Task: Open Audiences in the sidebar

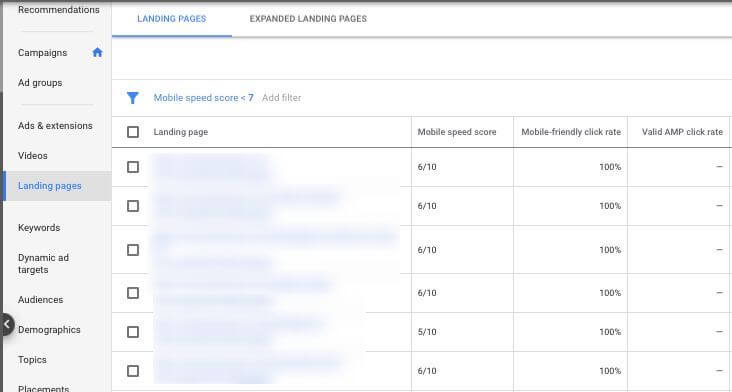Action: pos(41,300)
